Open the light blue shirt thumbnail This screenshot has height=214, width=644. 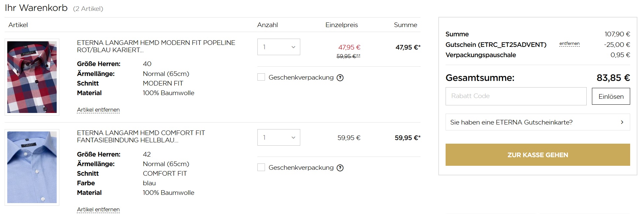[32, 167]
